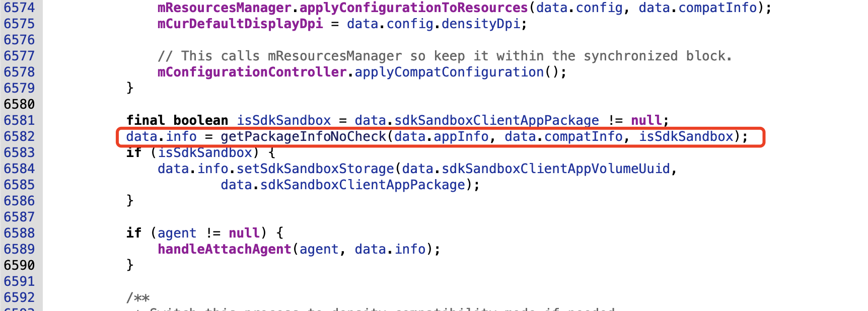This screenshot has width=868, height=311.
Task: Click line number 6588
Action: tap(19, 233)
